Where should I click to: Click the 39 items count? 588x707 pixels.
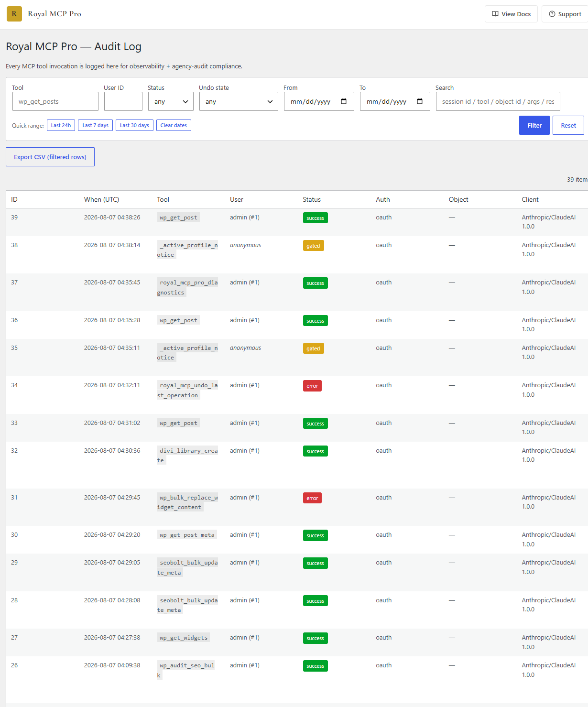point(577,180)
